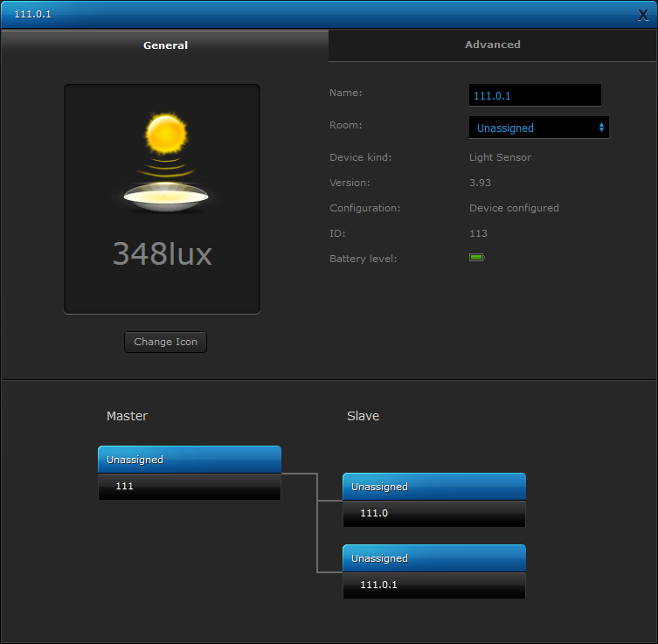
Task: Select master device 111
Action: coord(190,486)
